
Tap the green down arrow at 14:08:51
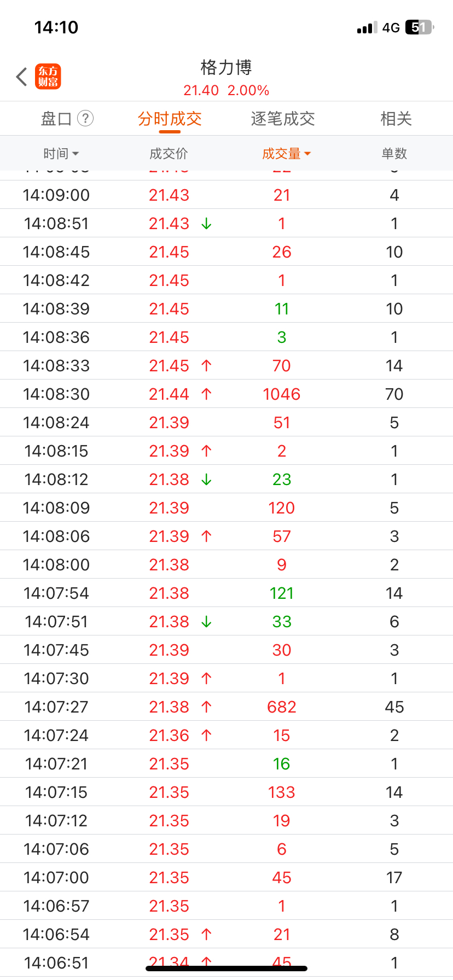pyautogui.click(x=206, y=224)
